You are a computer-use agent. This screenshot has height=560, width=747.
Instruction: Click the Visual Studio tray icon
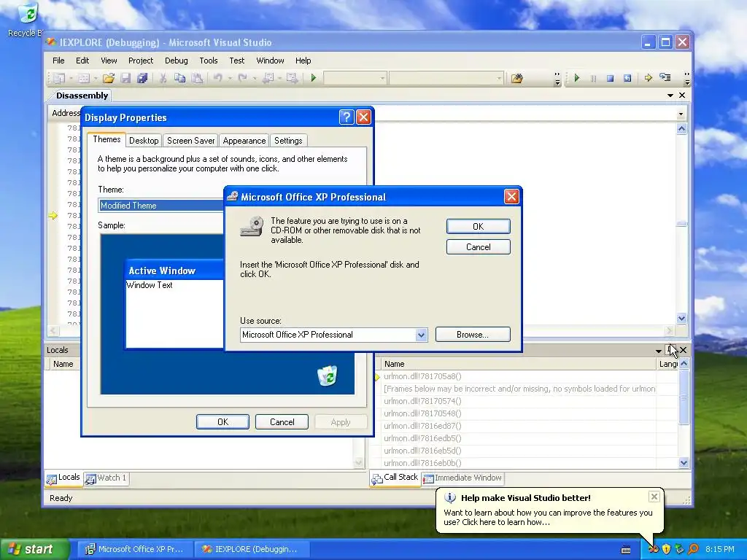point(653,549)
